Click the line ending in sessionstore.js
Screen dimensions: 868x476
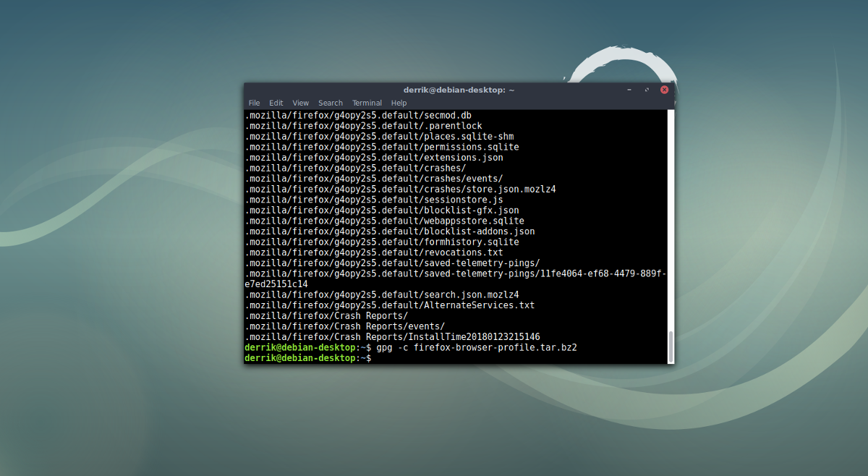(x=374, y=200)
